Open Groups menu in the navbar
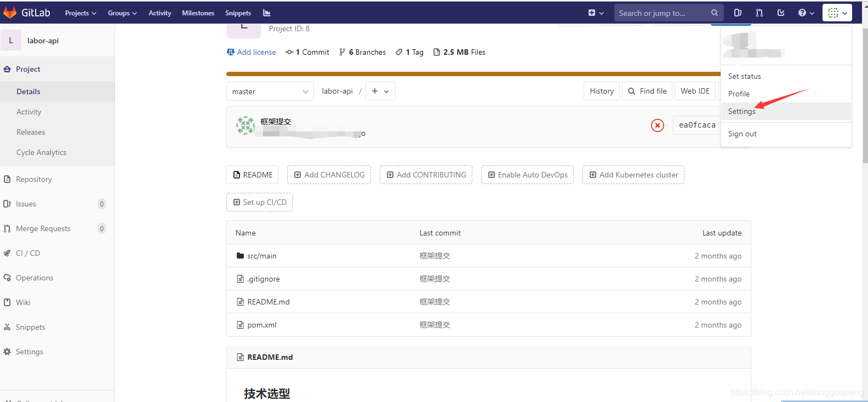This screenshot has width=868, height=402. click(122, 13)
